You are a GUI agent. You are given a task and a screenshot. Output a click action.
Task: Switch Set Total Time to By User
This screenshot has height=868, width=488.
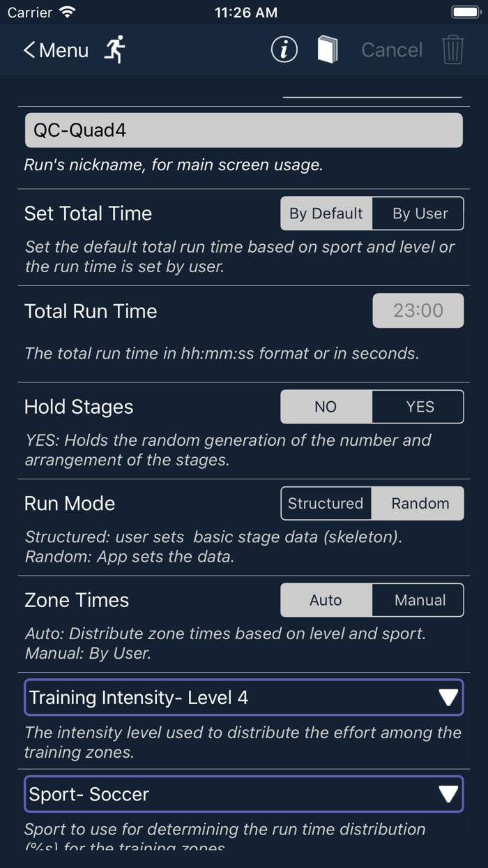point(418,214)
